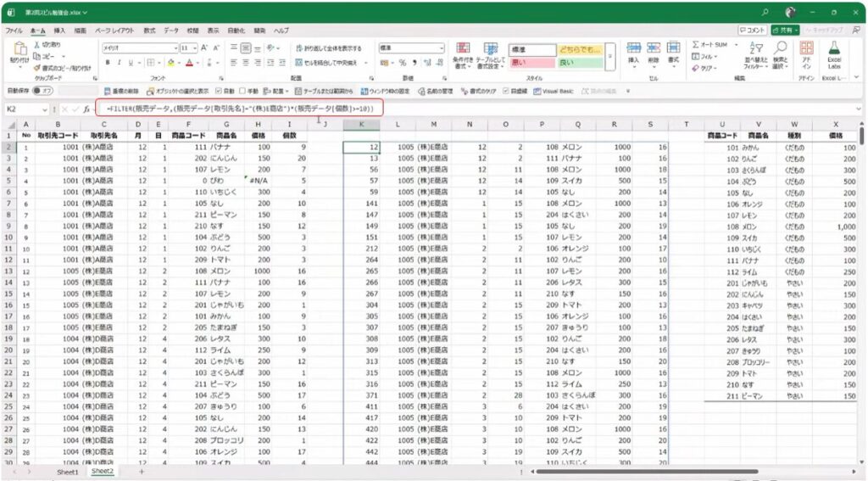Screen dimensions: 868x481
Task: Click the コメント comments button
Action: point(751,31)
